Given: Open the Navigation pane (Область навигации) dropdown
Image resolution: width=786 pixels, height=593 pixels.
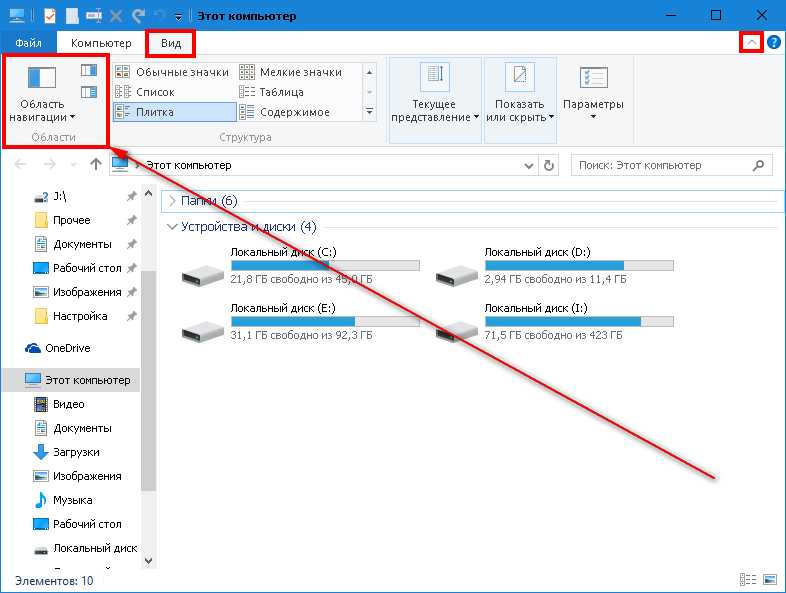Looking at the screenshot, I should point(42,94).
